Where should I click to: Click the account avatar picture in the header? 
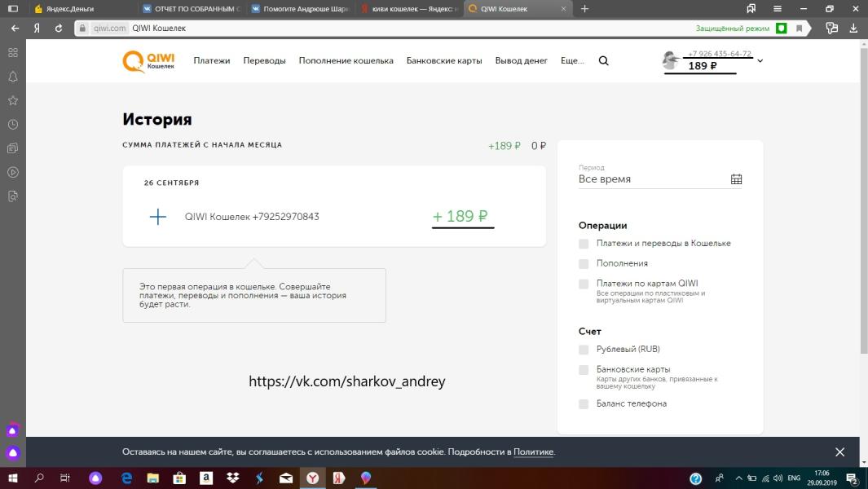pyautogui.click(x=671, y=60)
